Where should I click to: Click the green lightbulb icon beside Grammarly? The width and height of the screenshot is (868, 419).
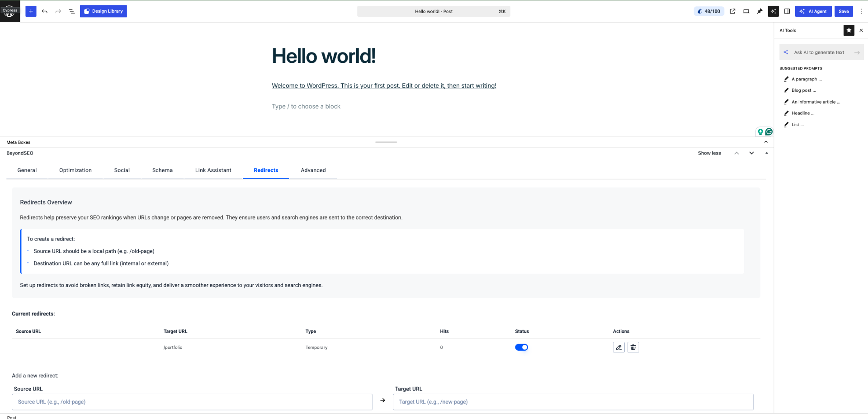(x=760, y=132)
